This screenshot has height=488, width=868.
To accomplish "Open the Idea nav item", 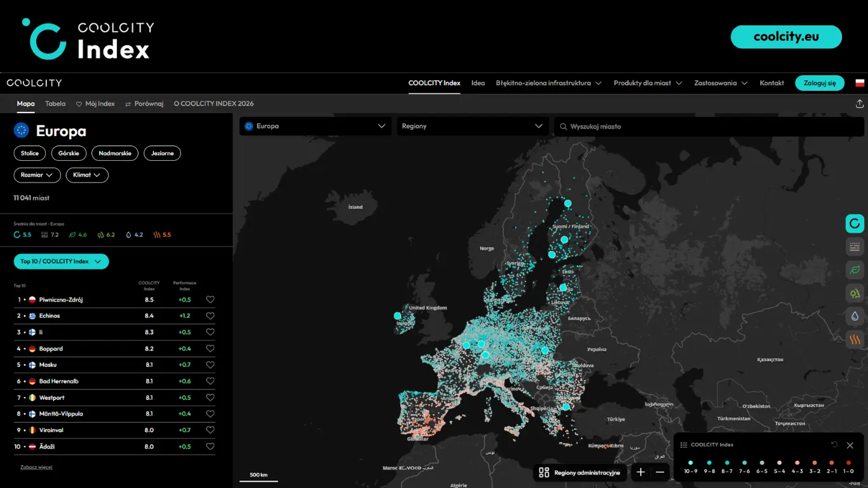I will (x=478, y=83).
